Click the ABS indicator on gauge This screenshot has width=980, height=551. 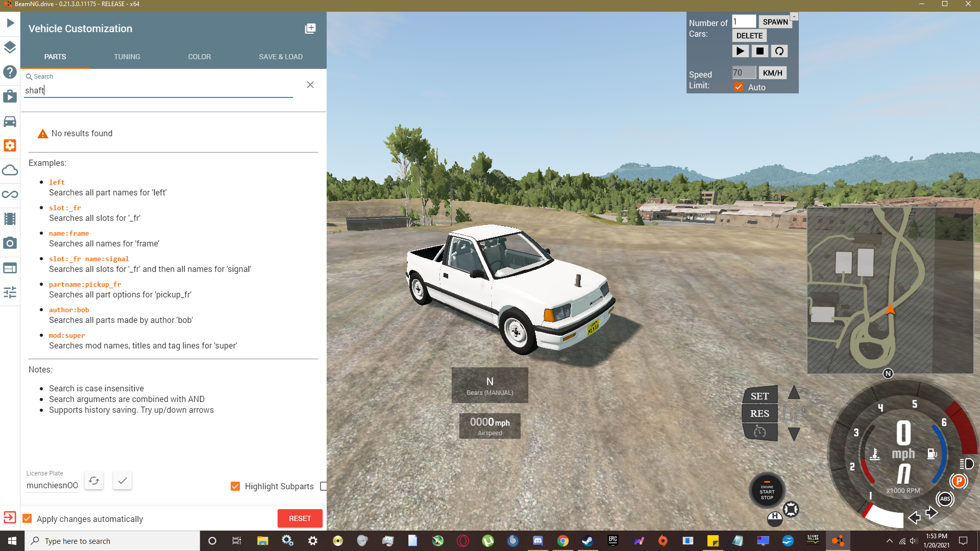(945, 499)
